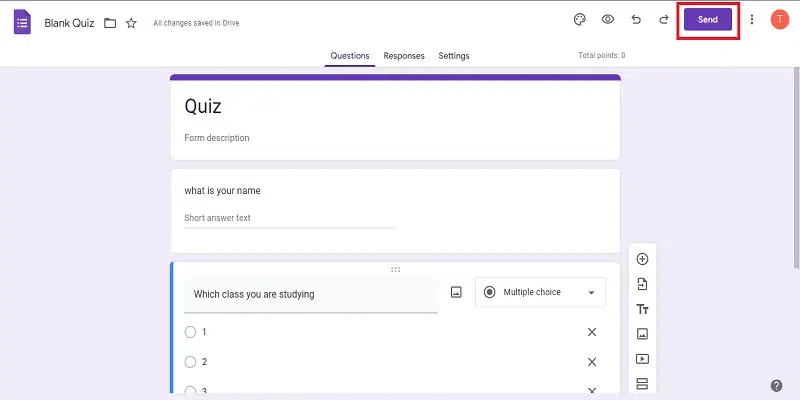800x400 pixels.
Task: Add a section from the side toolbar
Action: 642,384
